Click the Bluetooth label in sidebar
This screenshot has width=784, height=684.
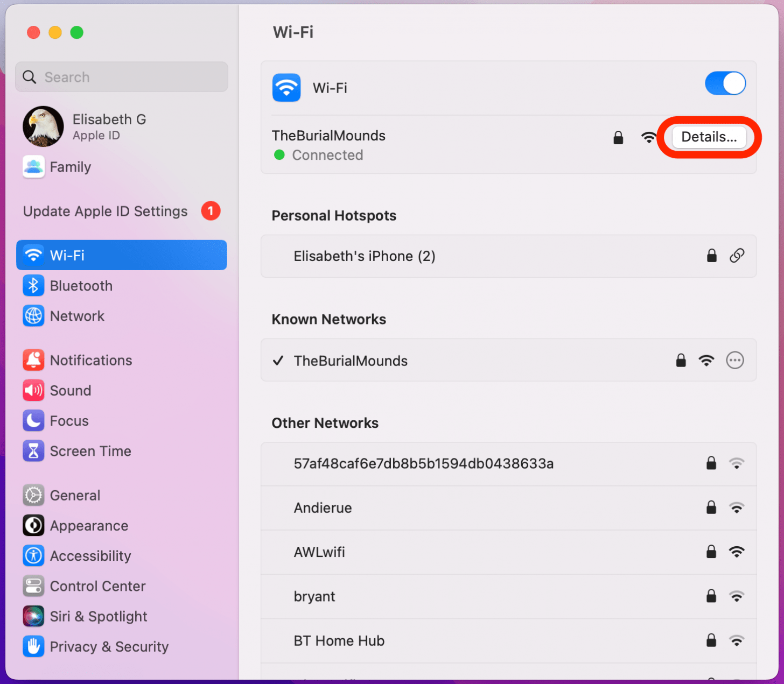[81, 286]
